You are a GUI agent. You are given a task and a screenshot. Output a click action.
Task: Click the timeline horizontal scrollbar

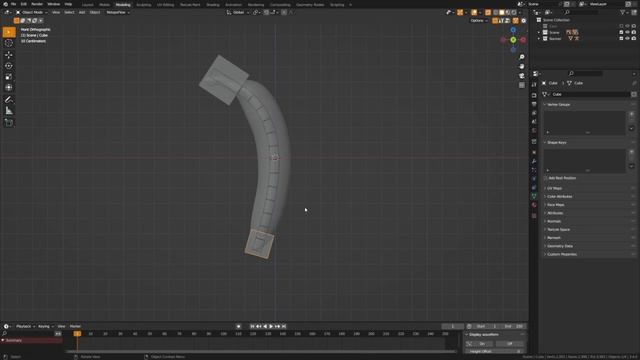260,351
